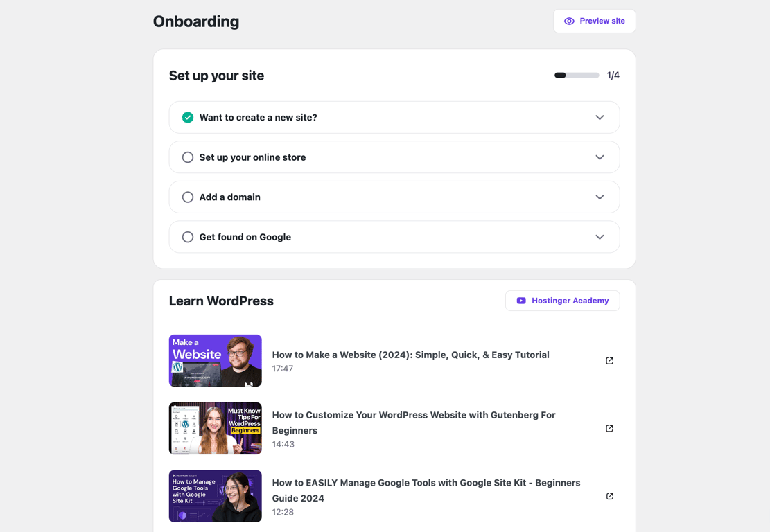Open the How to Make a Website tutorial title
Image resolution: width=770 pixels, height=532 pixels.
tap(410, 354)
